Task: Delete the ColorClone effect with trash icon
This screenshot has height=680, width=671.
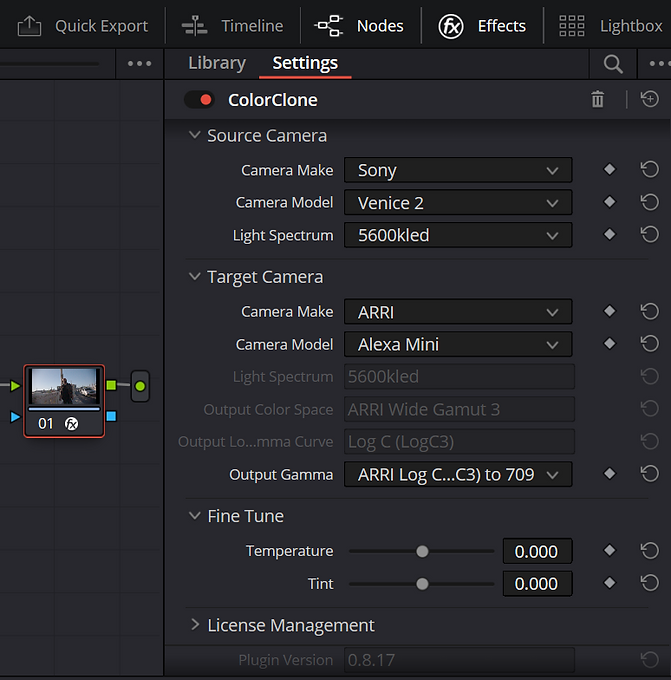Action: point(598,99)
